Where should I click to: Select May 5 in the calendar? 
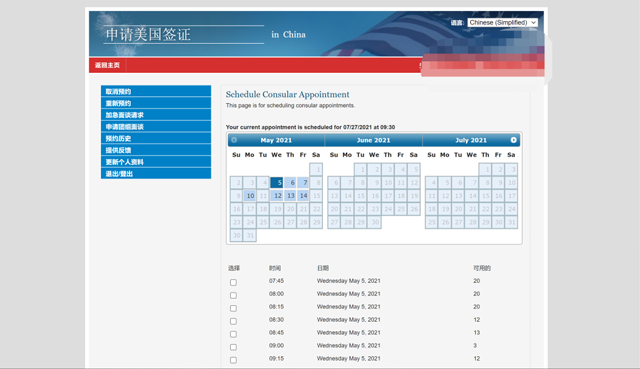pyautogui.click(x=277, y=182)
